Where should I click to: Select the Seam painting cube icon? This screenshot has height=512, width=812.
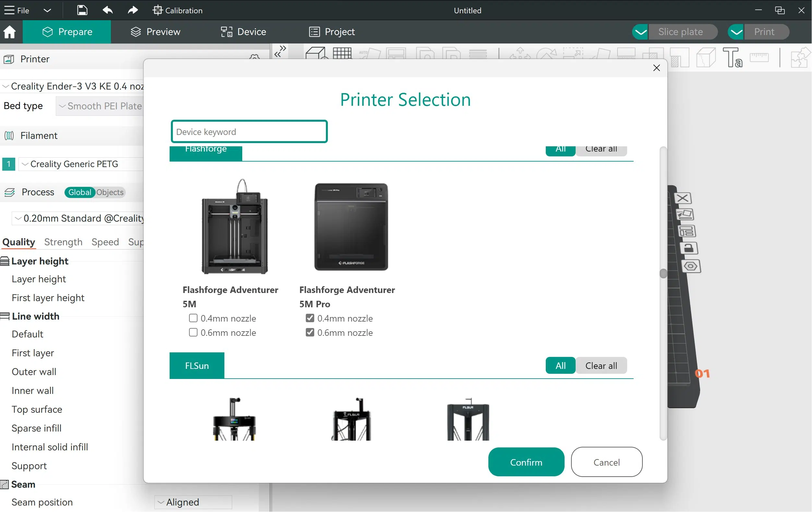coord(706,57)
